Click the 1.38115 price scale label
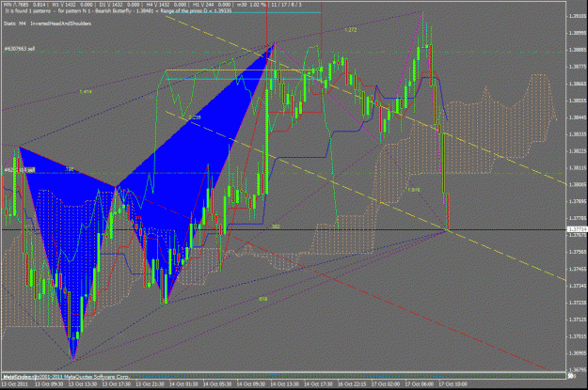The image size is (588, 390). point(578,168)
